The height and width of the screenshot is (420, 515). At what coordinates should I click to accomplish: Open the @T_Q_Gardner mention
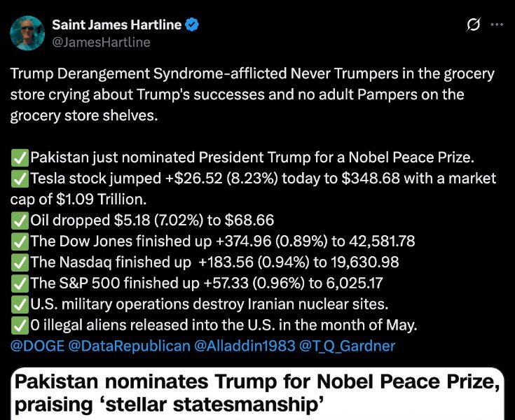pyautogui.click(x=347, y=346)
